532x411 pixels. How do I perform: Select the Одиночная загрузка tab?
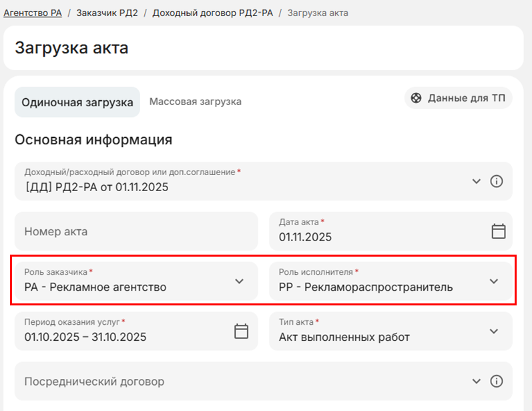click(x=77, y=102)
